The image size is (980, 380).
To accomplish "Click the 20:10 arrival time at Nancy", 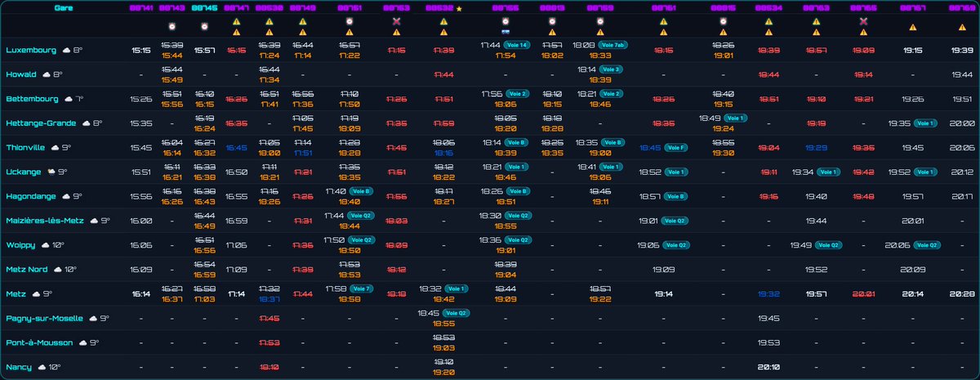I will (x=769, y=368).
